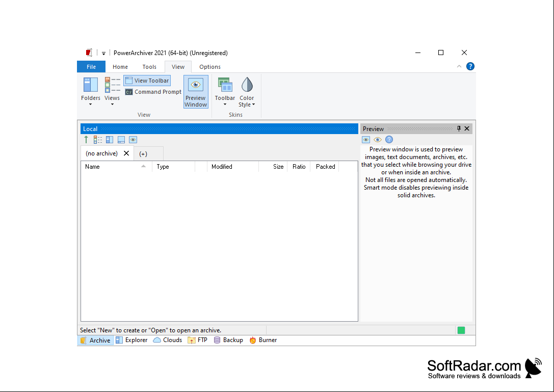Open the FTP mode tab
Viewport: 554px width, 392px height.
(x=198, y=340)
